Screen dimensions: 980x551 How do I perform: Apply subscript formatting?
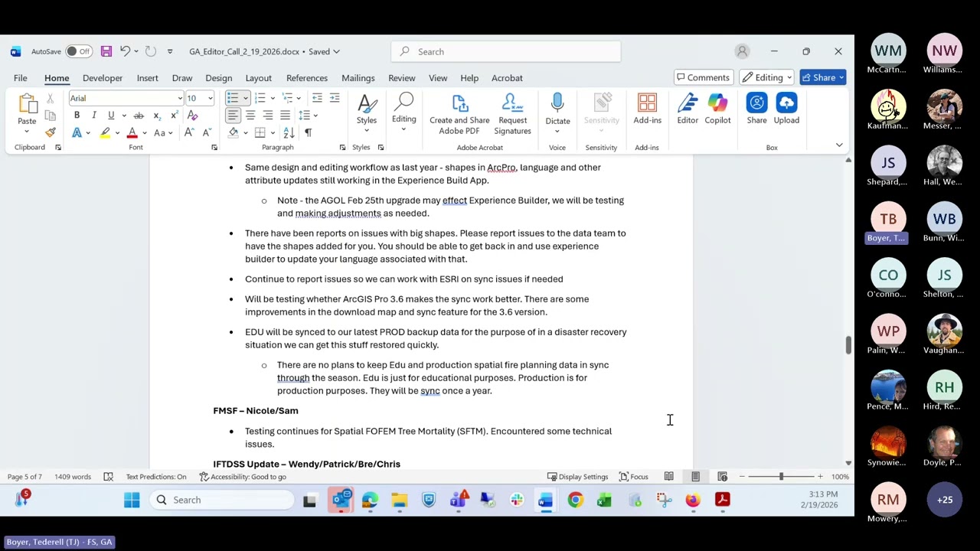click(157, 116)
